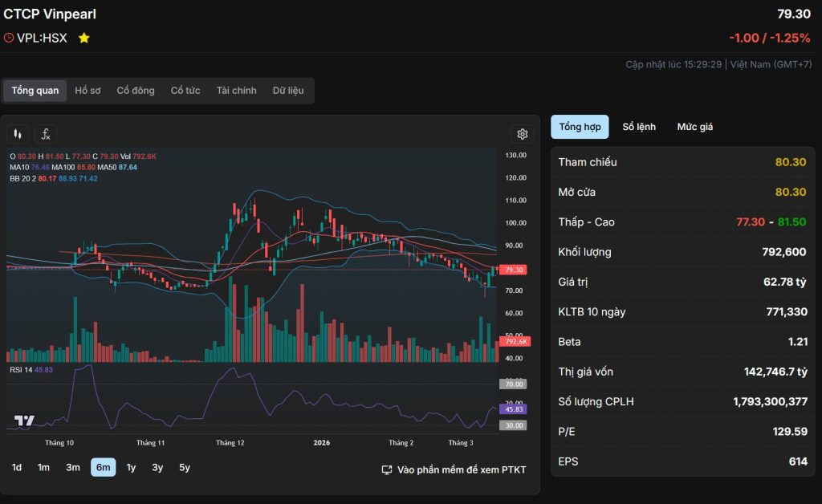Click the monitor icon beside PTKT link

[x=387, y=469]
